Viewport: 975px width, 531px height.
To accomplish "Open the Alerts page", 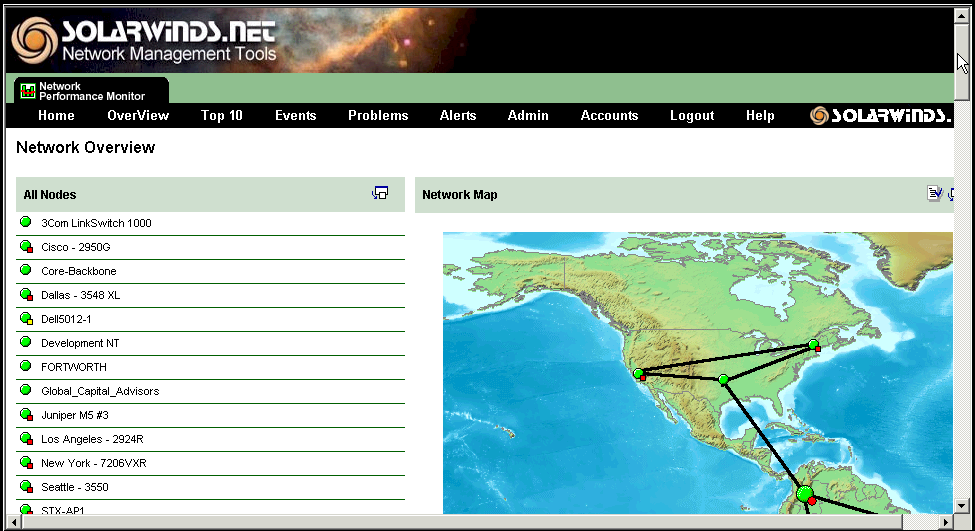I will pos(458,116).
